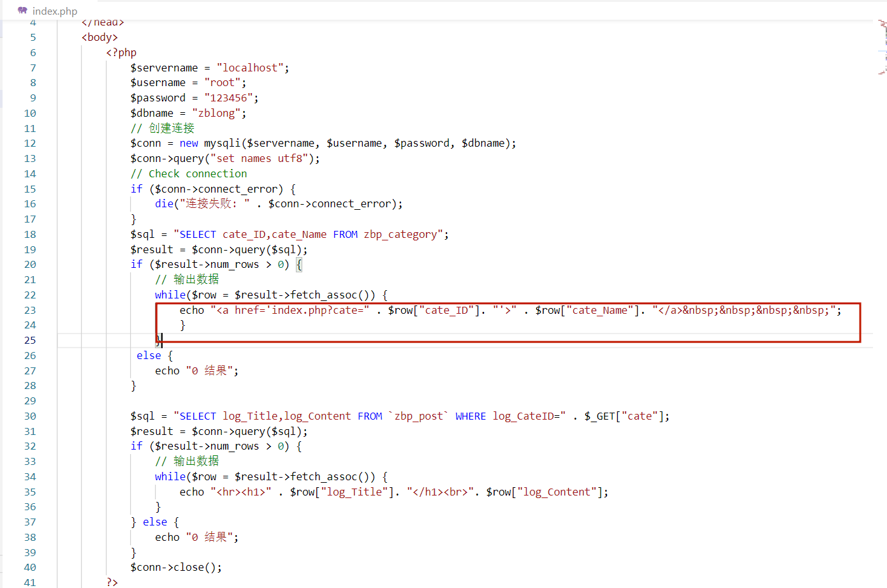The image size is (887, 588).
Task: Click the cate_ID,cate_Name column list
Action: point(274,235)
